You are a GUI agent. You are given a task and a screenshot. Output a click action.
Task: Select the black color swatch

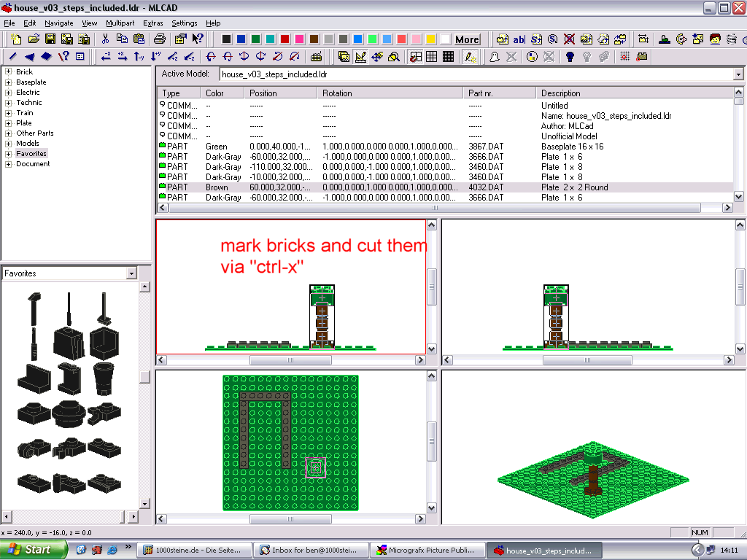point(226,39)
